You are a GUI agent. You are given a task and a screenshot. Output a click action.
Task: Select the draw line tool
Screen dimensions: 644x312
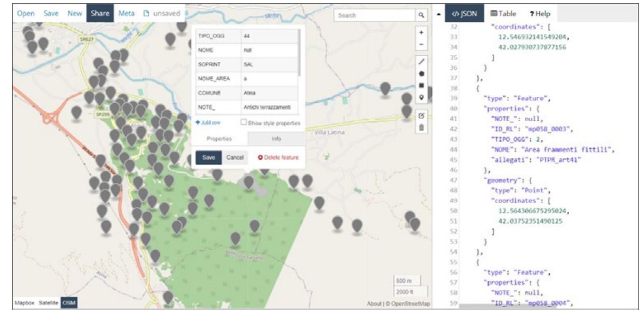pyautogui.click(x=421, y=61)
